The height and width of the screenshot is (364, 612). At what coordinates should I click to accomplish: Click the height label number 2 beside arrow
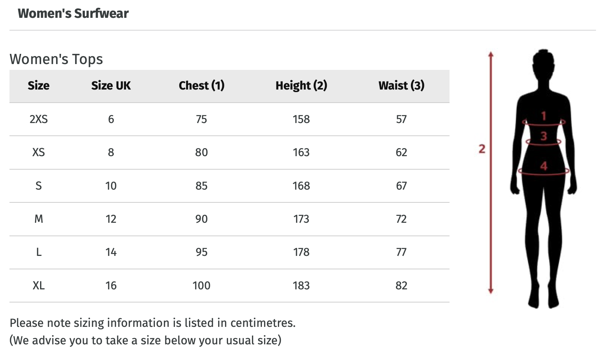(x=482, y=149)
